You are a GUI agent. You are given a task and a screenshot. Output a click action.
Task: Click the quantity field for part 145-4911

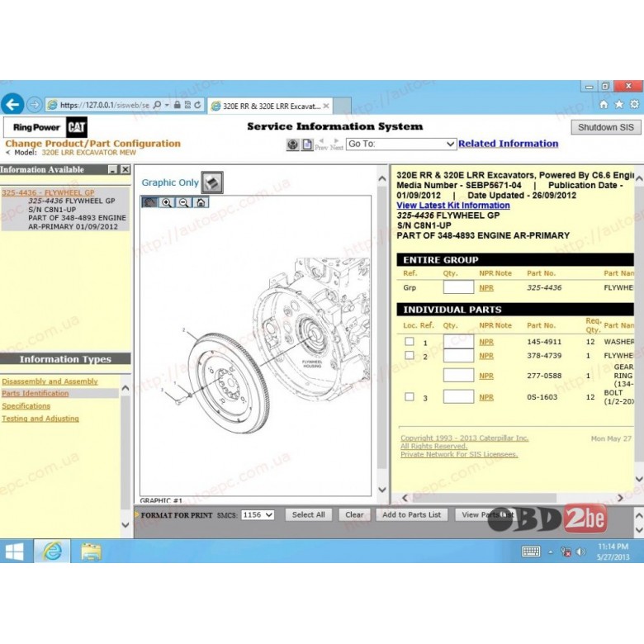[458, 341]
